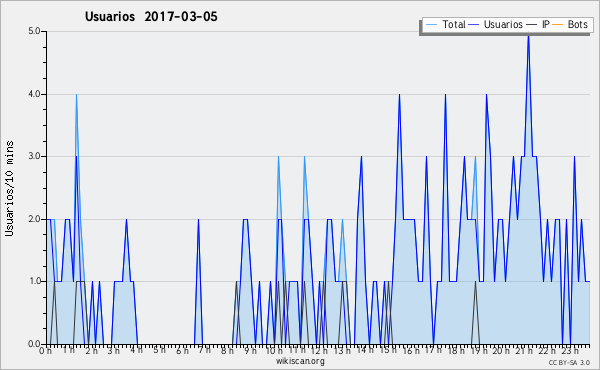Click the '18 h' x-axis label
600x370 pixels.
click(x=457, y=351)
